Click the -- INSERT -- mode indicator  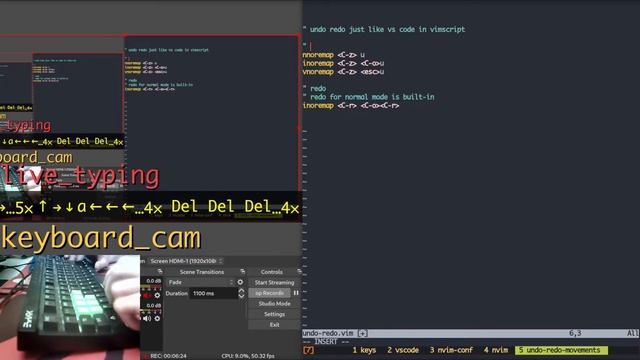[326, 342]
